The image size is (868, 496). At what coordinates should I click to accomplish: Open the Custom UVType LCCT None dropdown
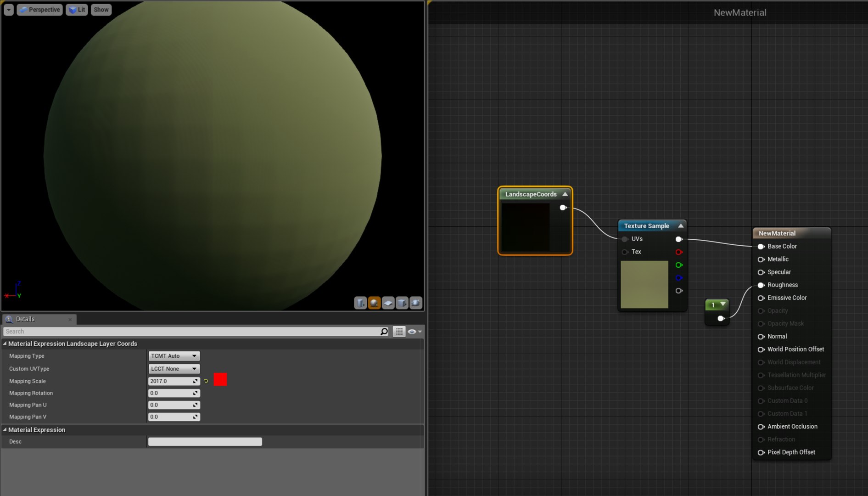[x=174, y=368]
